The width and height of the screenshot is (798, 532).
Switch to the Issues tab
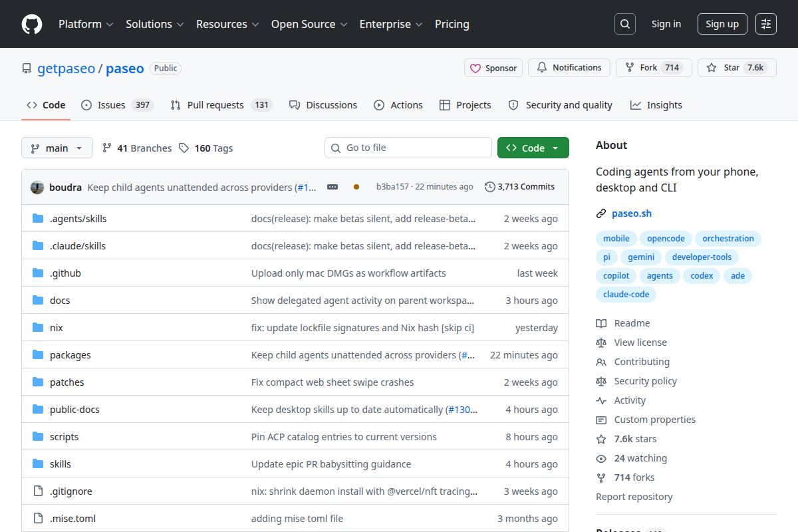click(117, 105)
